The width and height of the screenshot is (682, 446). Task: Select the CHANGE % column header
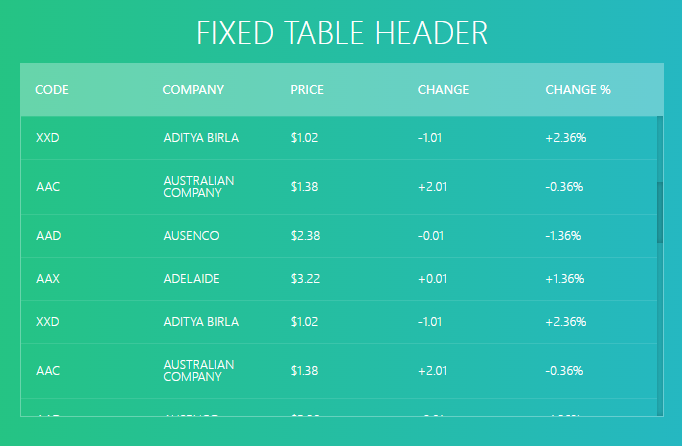[578, 90]
